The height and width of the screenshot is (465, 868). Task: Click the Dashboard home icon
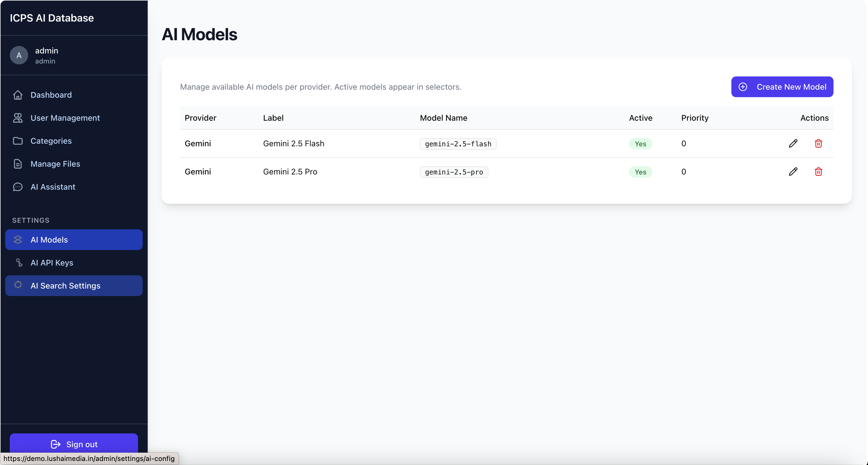(18, 95)
